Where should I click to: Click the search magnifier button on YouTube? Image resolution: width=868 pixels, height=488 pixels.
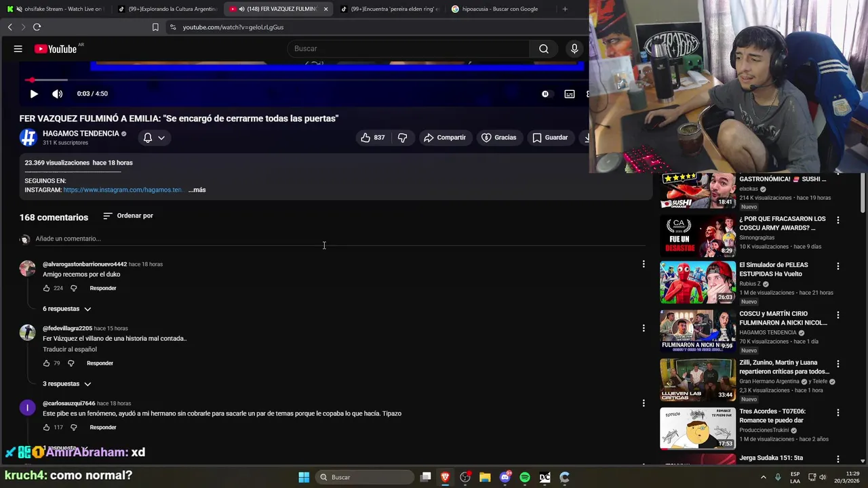544,49
